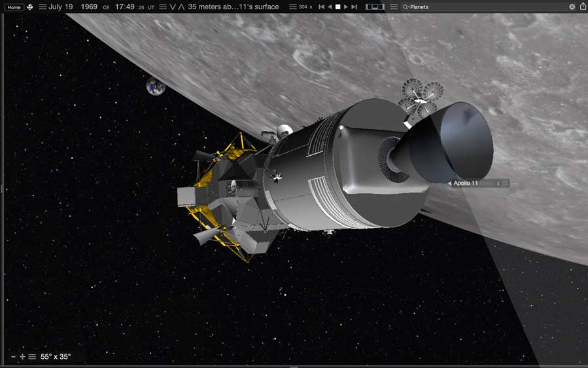The image size is (588, 368).
Task: Open the field of view options menu
Action: [x=32, y=357]
